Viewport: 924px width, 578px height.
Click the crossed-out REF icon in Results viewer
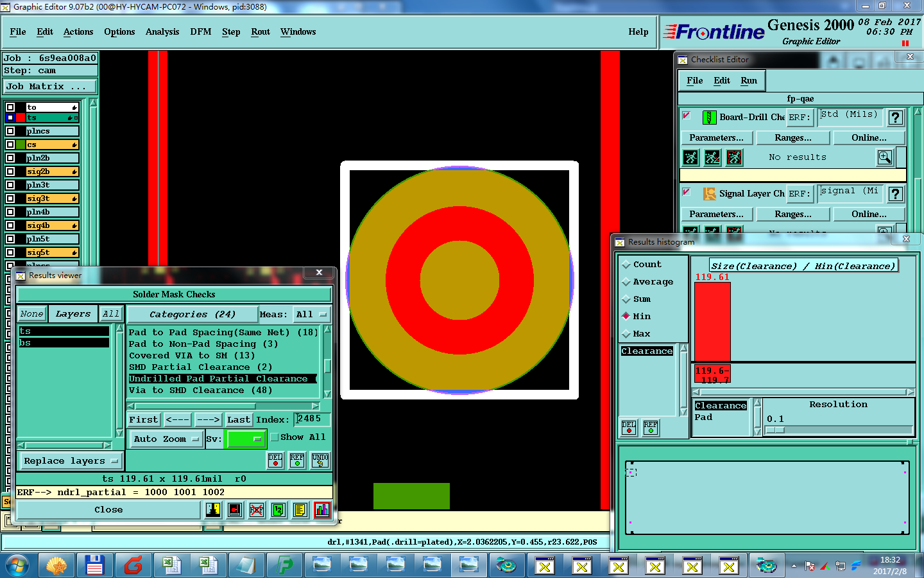pos(257,510)
